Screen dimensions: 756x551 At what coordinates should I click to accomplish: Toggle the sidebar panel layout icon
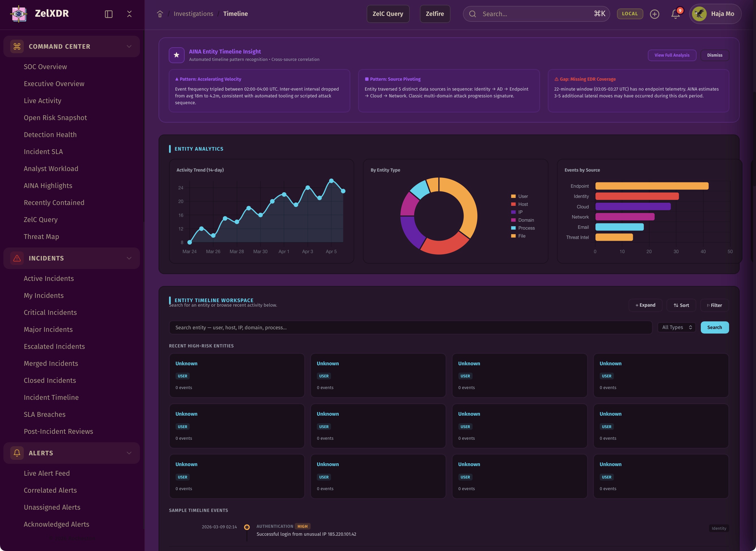tap(109, 14)
